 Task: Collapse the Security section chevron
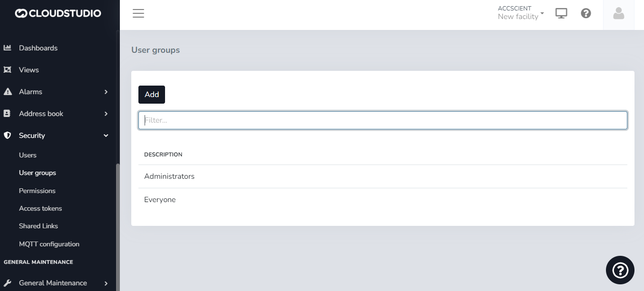click(x=106, y=136)
